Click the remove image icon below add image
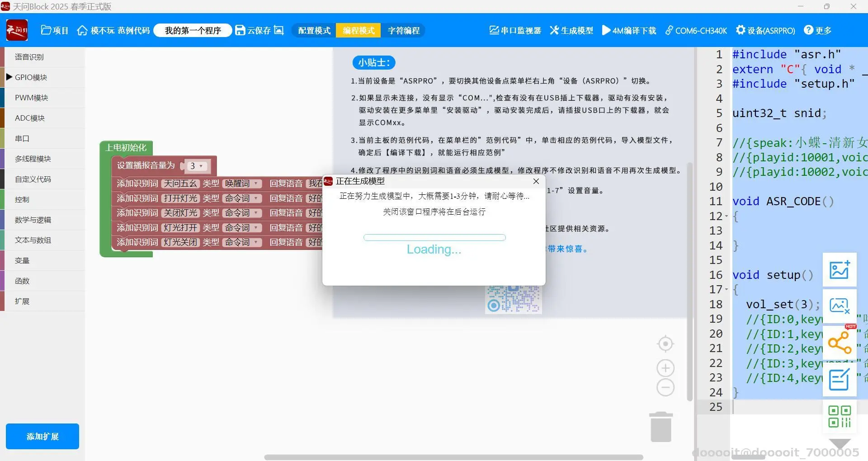The height and width of the screenshot is (461, 868). tap(840, 306)
